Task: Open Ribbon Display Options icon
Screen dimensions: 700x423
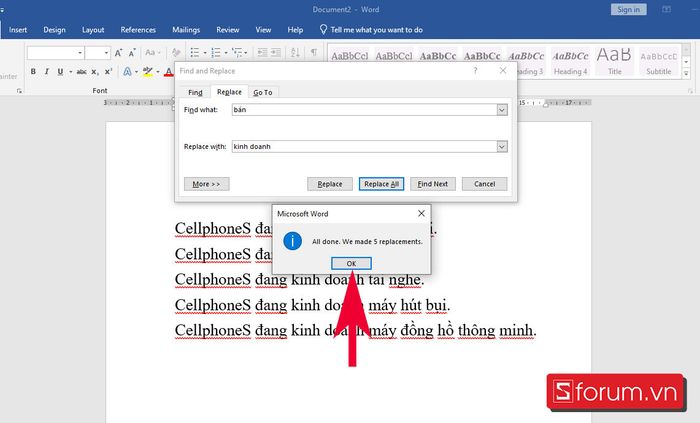Action: (667, 9)
